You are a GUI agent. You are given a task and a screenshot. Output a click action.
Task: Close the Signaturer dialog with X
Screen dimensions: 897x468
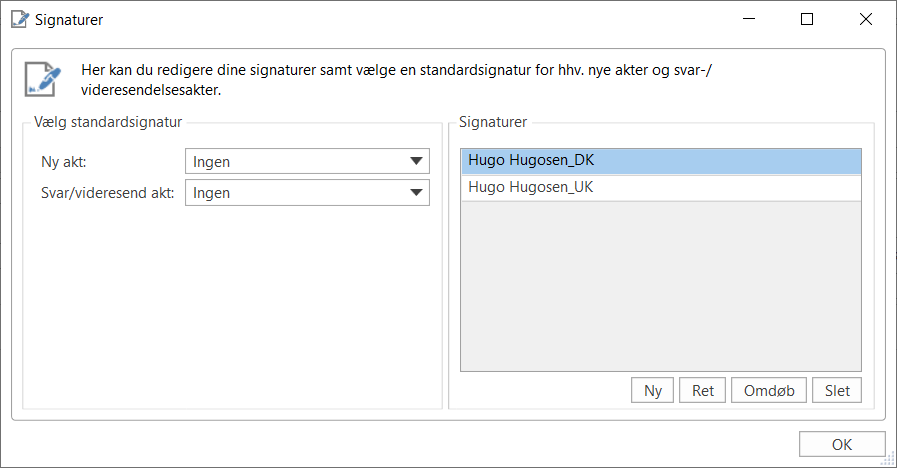[865, 19]
